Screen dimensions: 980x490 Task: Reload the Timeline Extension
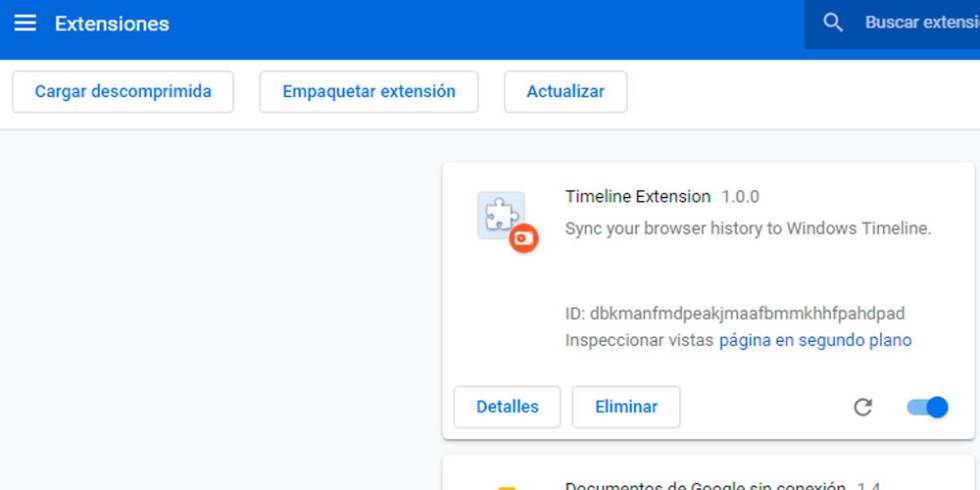862,408
